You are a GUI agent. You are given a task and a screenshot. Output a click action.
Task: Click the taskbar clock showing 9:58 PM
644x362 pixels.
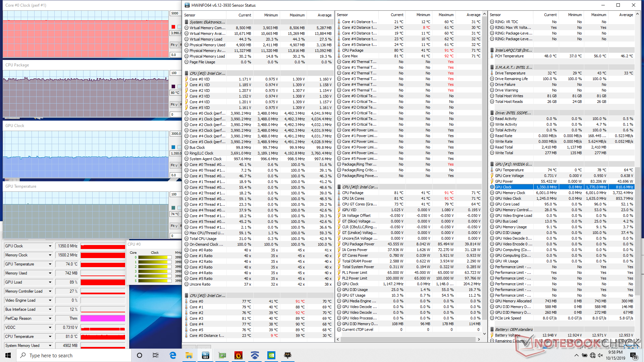(x=615, y=355)
